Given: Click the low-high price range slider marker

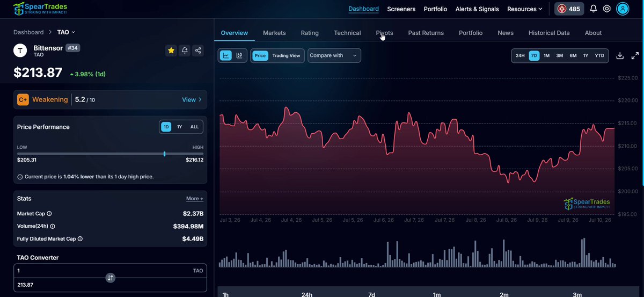Looking at the screenshot, I should [x=164, y=154].
